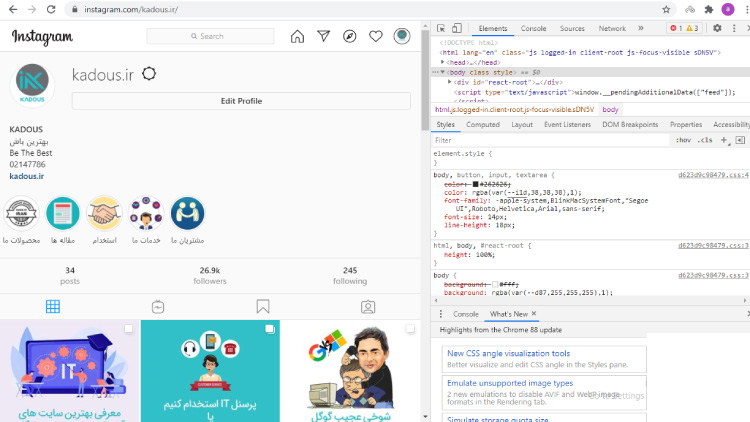Show Saved posts bookmark tab
750x422 pixels.
(263, 307)
